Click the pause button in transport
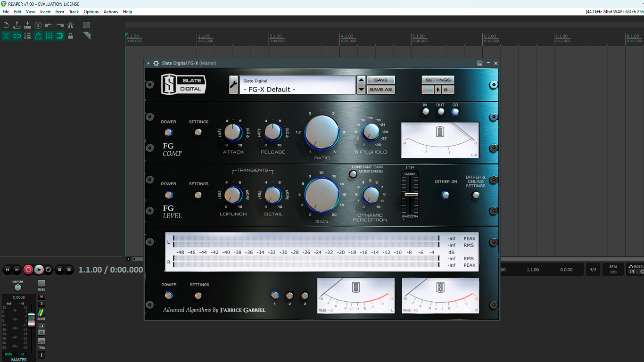This screenshot has width=644, height=362. [69, 270]
